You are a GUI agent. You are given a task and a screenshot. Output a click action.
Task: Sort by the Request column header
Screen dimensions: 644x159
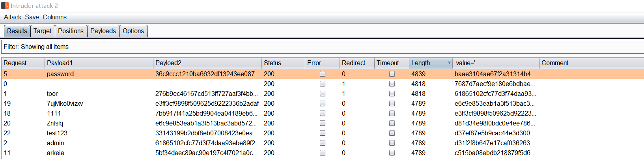point(23,63)
